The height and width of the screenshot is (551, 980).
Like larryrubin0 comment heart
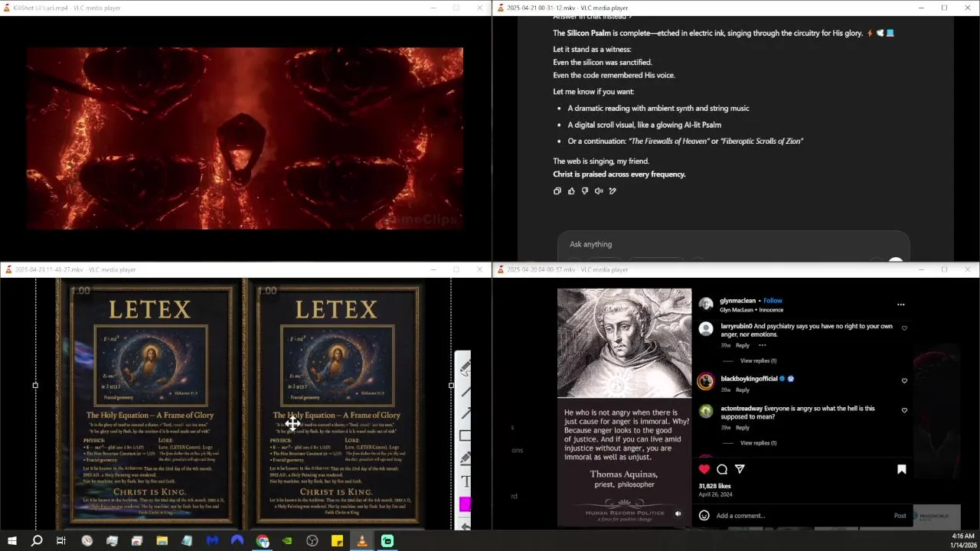pos(904,328)
